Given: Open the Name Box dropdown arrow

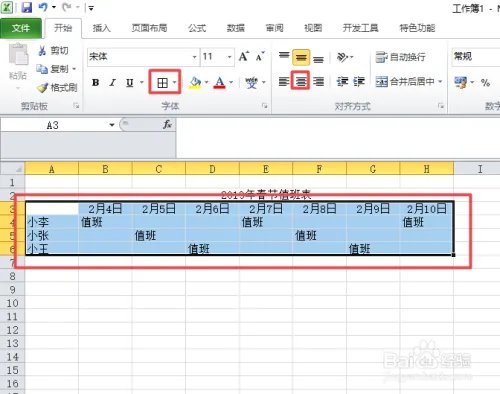Looking at the screenshot, I should pyautogui.click(x=112, y=125).
